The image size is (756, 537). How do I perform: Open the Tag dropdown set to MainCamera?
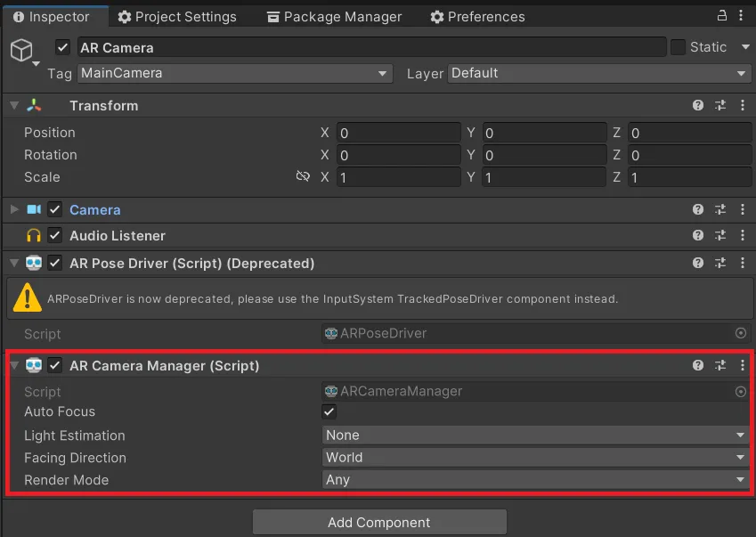[x=235, y=73]
